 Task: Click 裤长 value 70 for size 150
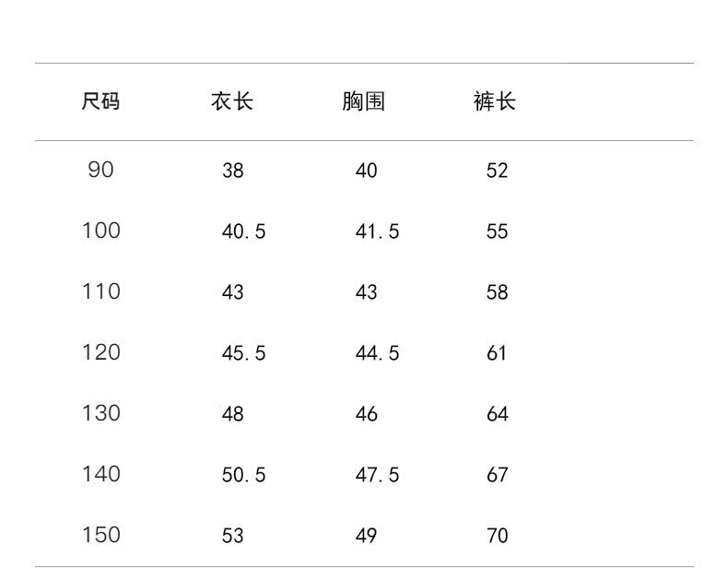click(497, 536)
